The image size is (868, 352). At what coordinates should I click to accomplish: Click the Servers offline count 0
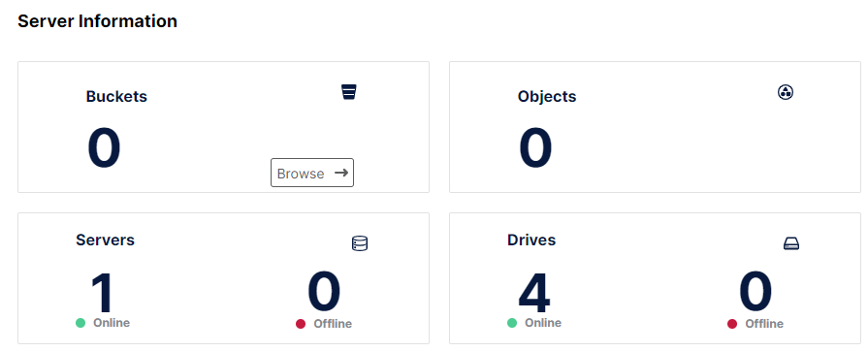(x=324, y=292)
